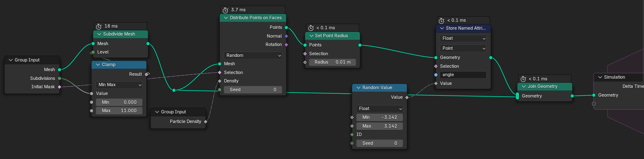Open the Float data type dropdown in Random Value
The image size is (644, 159).
[380, 108]
